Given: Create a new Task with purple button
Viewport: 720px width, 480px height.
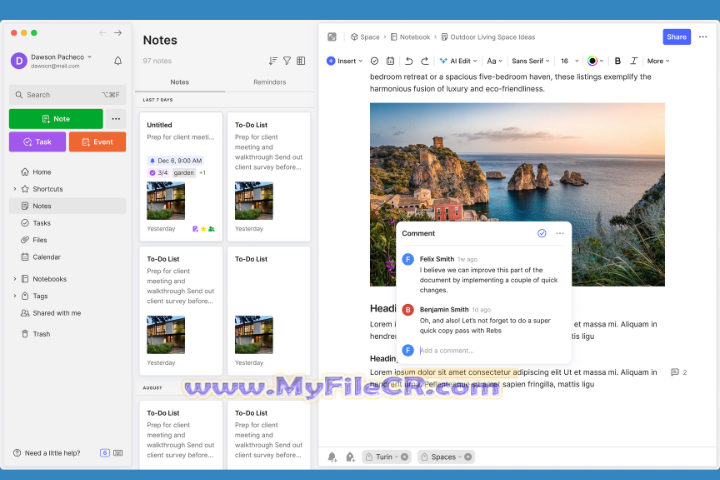Looking at the screenshot, I should 37,141.
